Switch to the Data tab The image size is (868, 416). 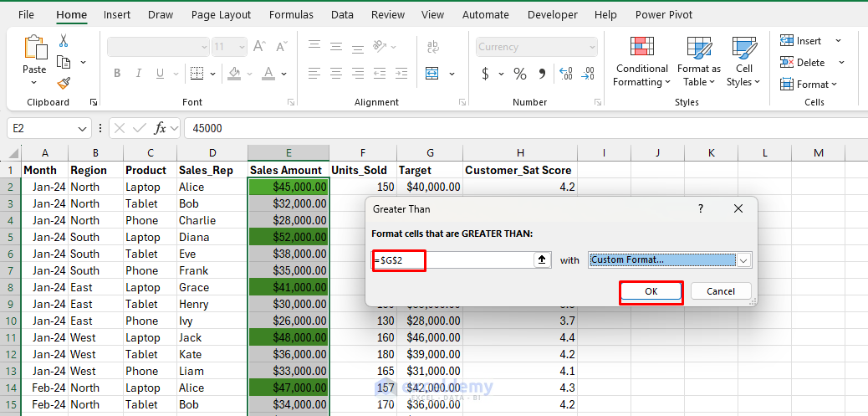(x=342, y=15)
